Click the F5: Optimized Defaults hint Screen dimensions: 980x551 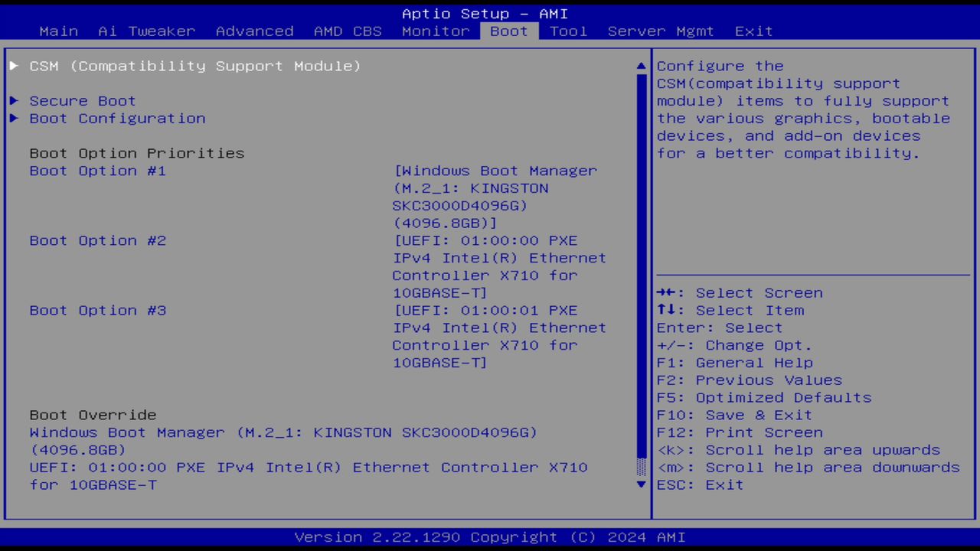tap(764, 397)
